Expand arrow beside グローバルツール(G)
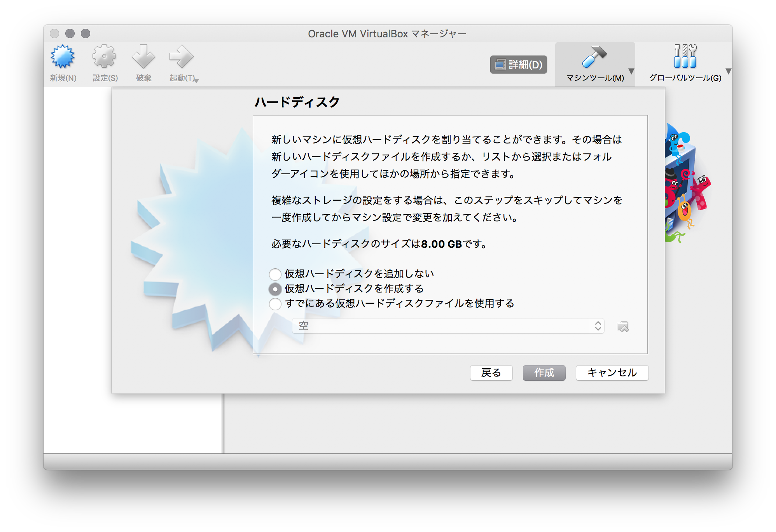Viewport: 776px width, 532px height. (x=728, y=71)
